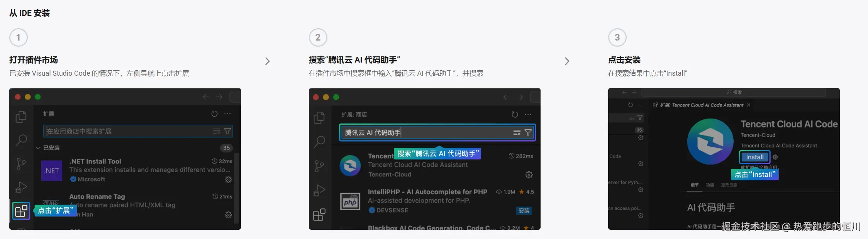868x239 pixels.
Task: Click filter funnel in step 2 search box
Action: pos(528,132)
